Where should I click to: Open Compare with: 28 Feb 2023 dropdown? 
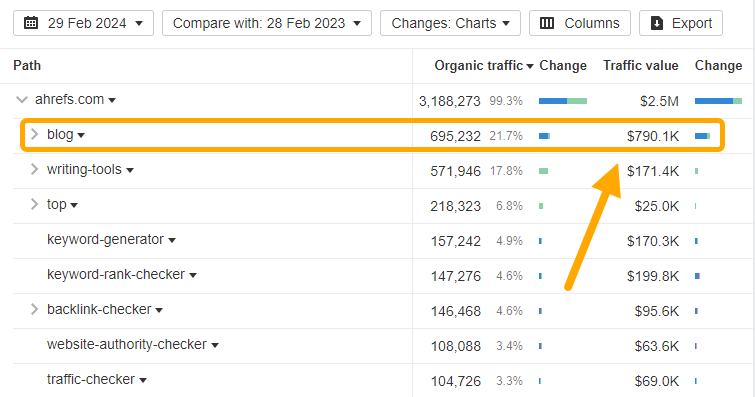(267, 23)
